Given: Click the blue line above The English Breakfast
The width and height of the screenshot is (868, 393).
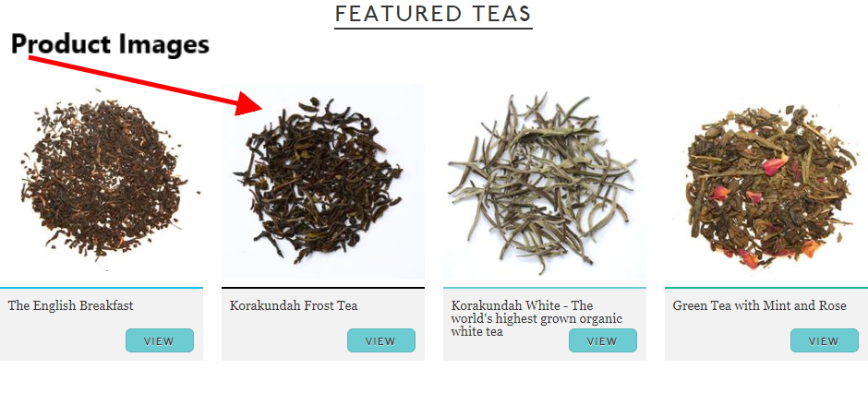Looking at the screenshot, I should tap(102, 288).
